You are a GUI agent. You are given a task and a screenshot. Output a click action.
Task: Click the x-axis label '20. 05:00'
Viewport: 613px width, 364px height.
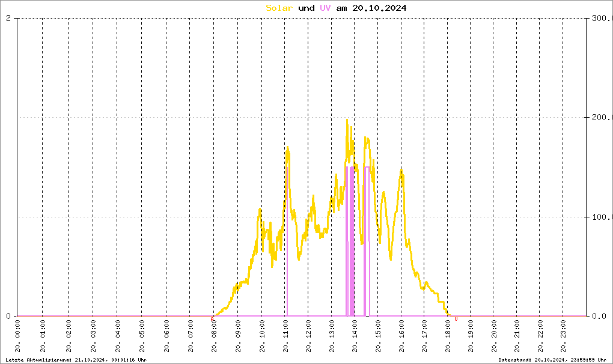142,336
